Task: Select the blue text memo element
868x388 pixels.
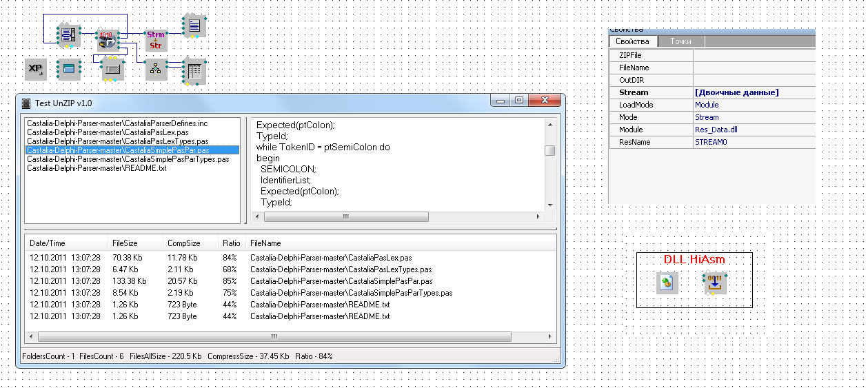Action: coord(194,26)
